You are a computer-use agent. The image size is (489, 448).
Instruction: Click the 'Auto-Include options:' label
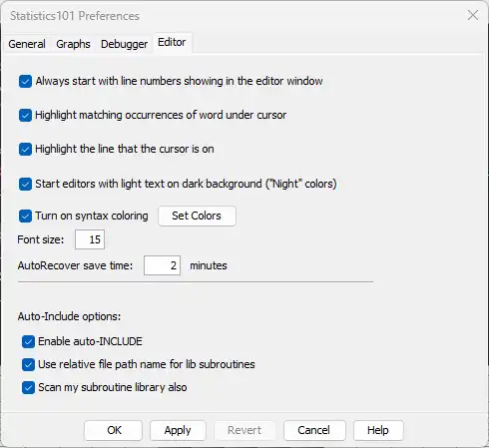coord(69,316)
